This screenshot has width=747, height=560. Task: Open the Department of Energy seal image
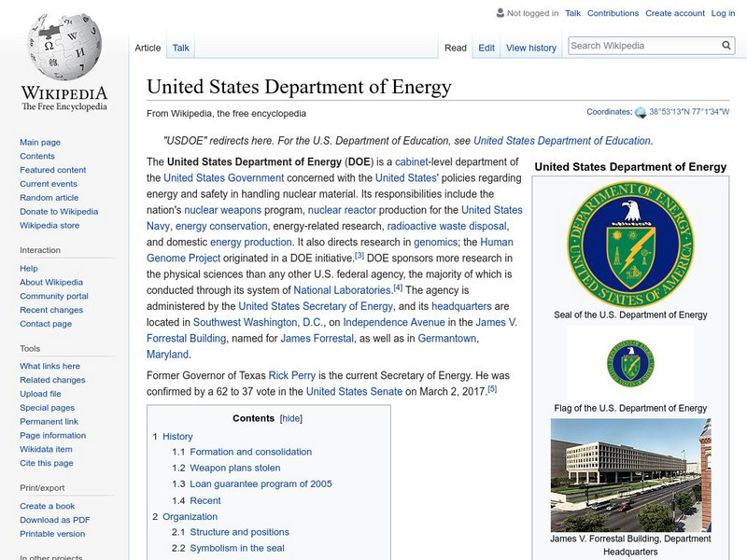[630, 245]
